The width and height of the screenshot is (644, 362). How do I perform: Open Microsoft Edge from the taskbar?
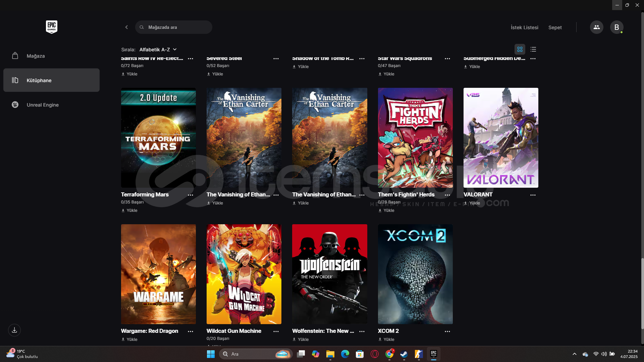click(x=345, y=354)
